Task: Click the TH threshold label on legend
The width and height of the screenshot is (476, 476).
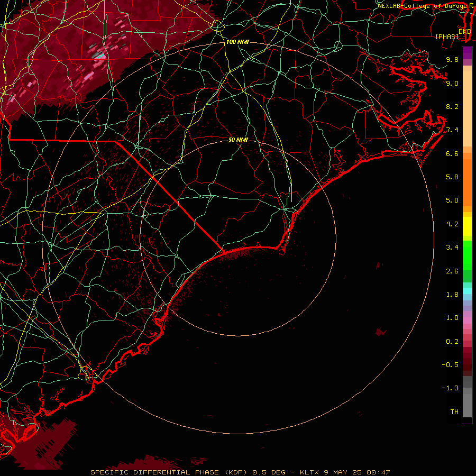Action: pyautogui.click(x=454, y=412)
